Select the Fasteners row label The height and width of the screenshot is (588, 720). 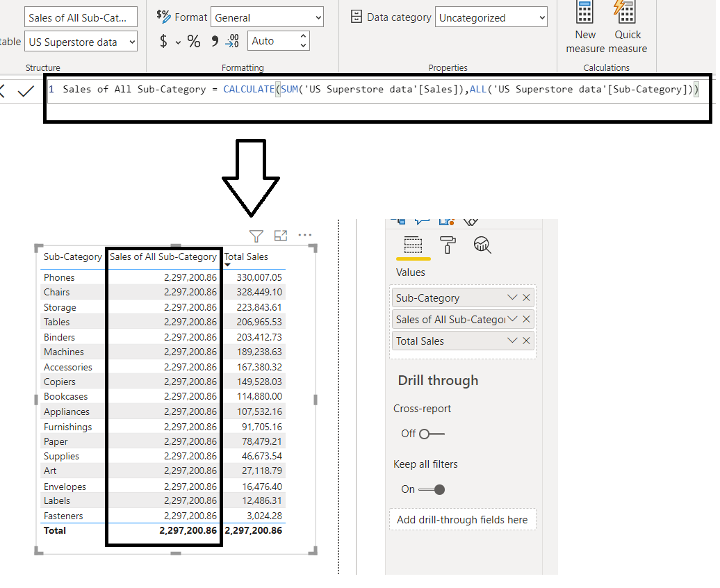(63, 516)
